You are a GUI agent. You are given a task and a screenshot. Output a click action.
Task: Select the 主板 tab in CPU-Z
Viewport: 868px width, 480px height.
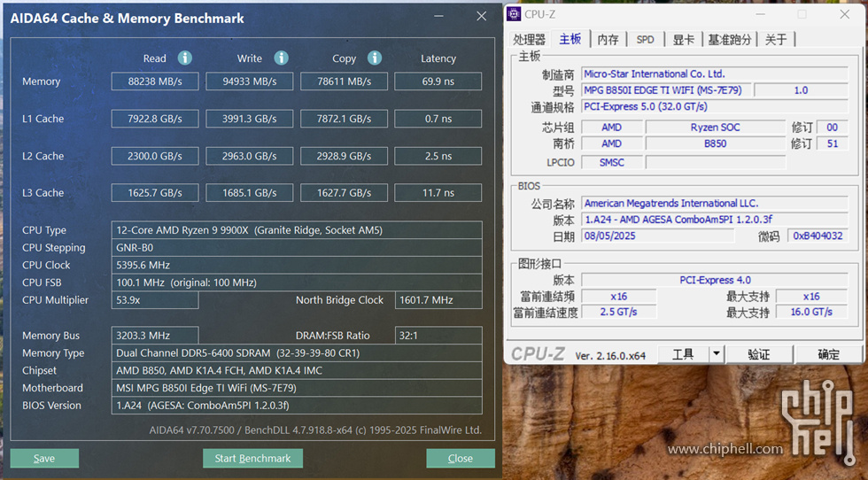click(x=570, y=39)
